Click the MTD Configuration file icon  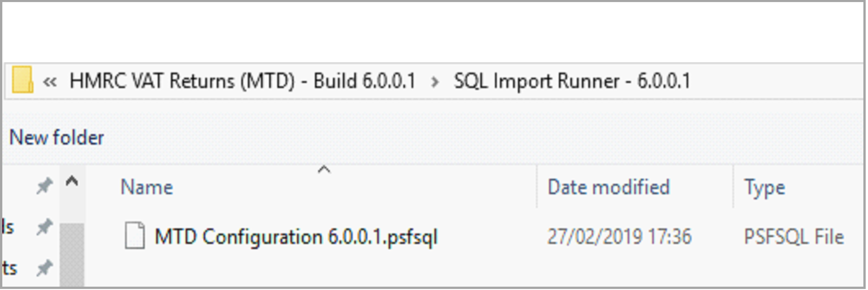[x=135, y=236]
